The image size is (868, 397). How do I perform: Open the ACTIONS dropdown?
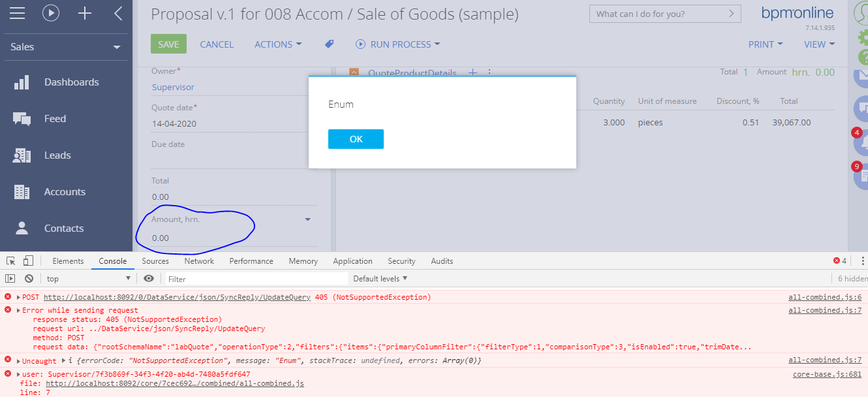pos(278,44)
